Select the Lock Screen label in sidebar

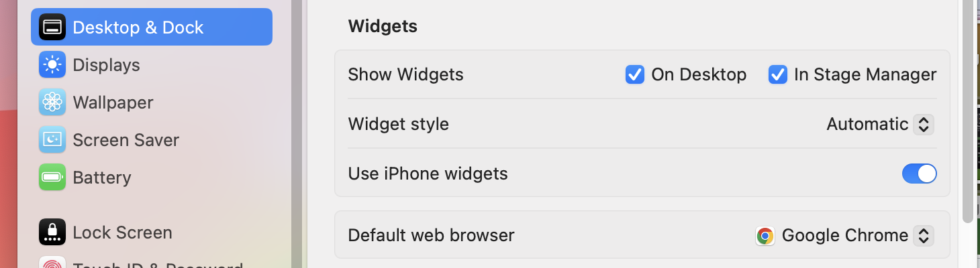122,232
